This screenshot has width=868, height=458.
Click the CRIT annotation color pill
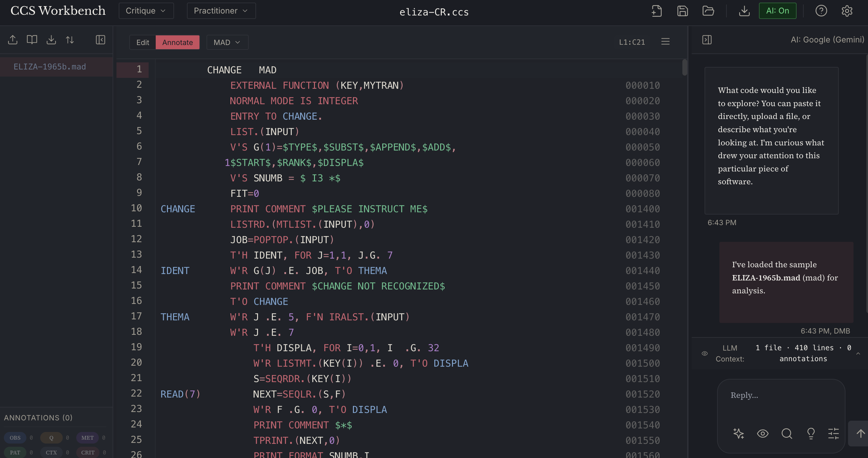(88, 452)
